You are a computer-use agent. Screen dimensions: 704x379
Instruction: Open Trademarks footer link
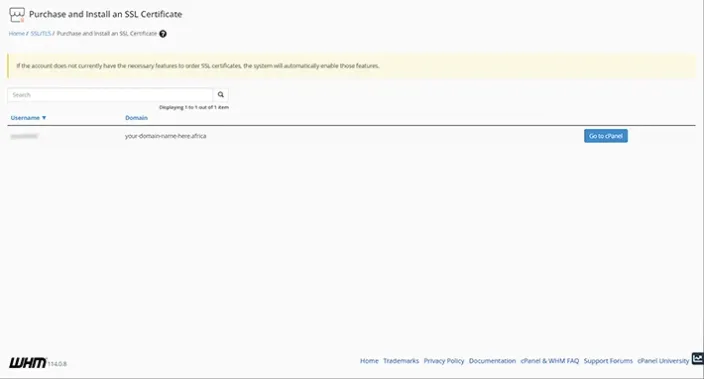401,361
